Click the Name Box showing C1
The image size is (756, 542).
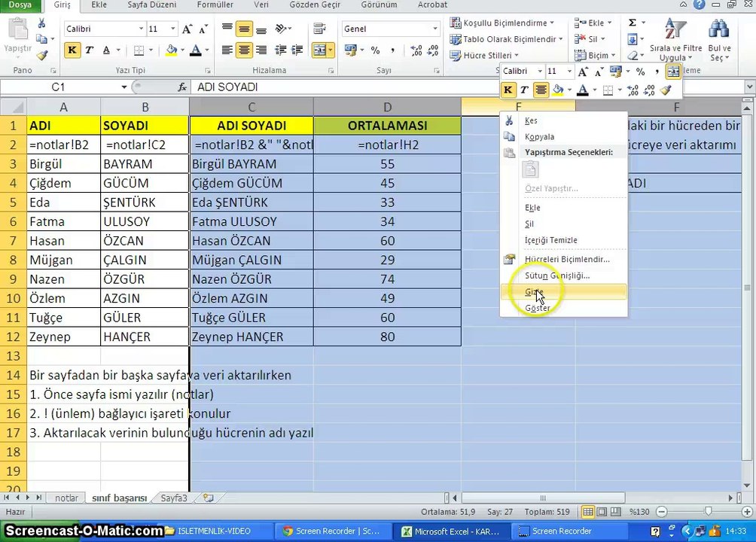coord(58,87)
